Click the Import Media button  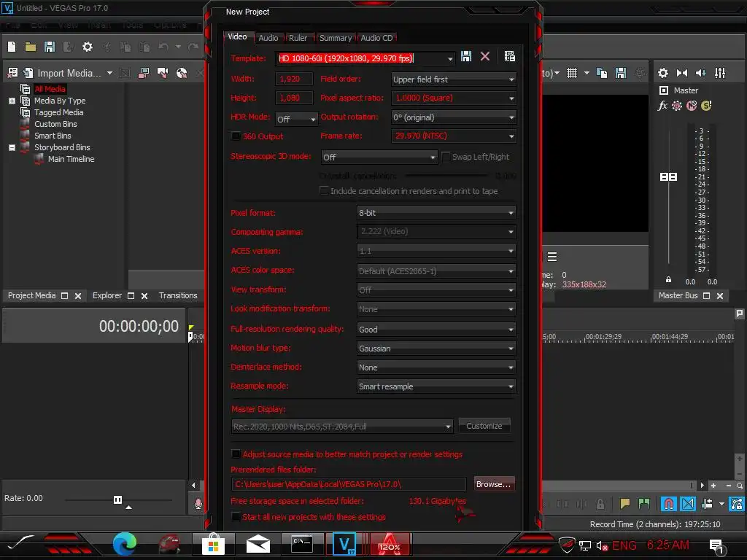coord(62,73)
